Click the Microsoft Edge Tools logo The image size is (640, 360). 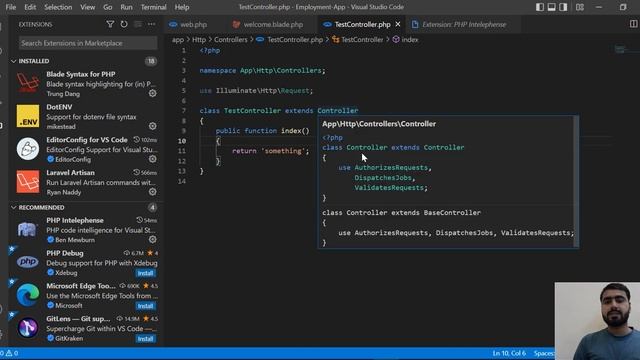[x=28, y=295]
